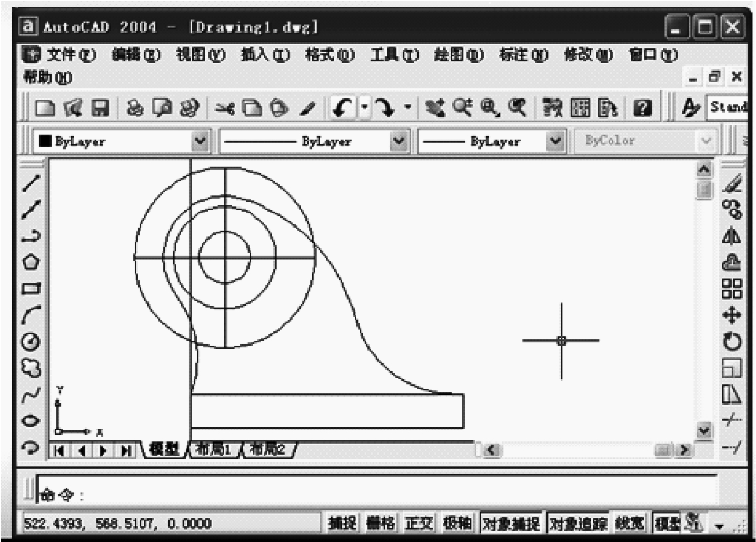Click the Cut scissors icon
The height and width of the screenshot is (542, 756).
(225, 108)
